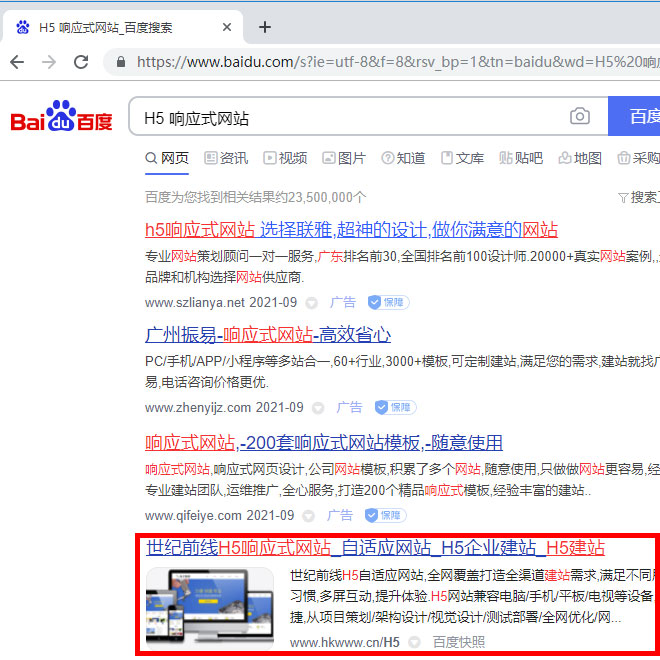Click the 保障 badge for zhenyijz.com
660x660 pixels.
pyautogui.click(x=395, y=407)
